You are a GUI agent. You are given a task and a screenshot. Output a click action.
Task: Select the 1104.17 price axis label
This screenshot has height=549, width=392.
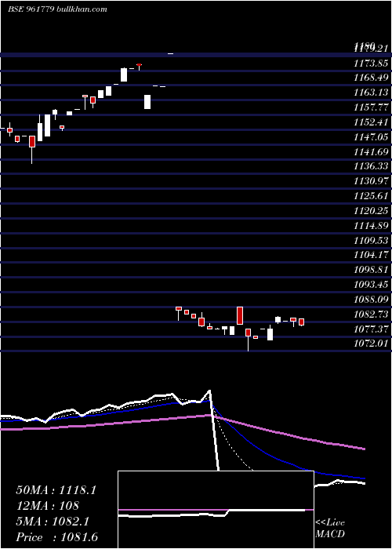point(371,255)
